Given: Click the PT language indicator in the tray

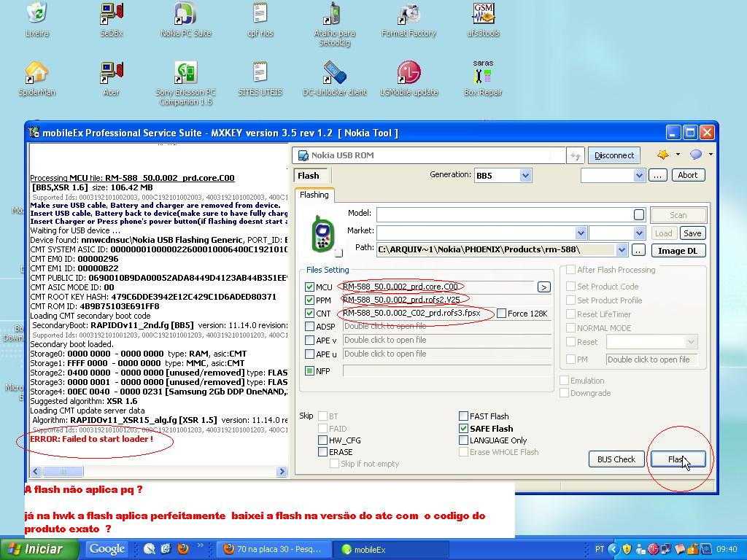Looking at the screenshot, I should tap(600, 550).
